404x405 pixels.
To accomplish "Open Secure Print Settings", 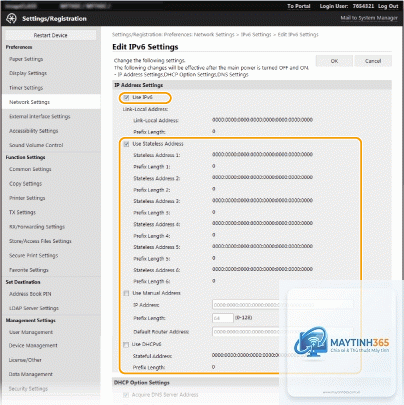I will (34, 255).
